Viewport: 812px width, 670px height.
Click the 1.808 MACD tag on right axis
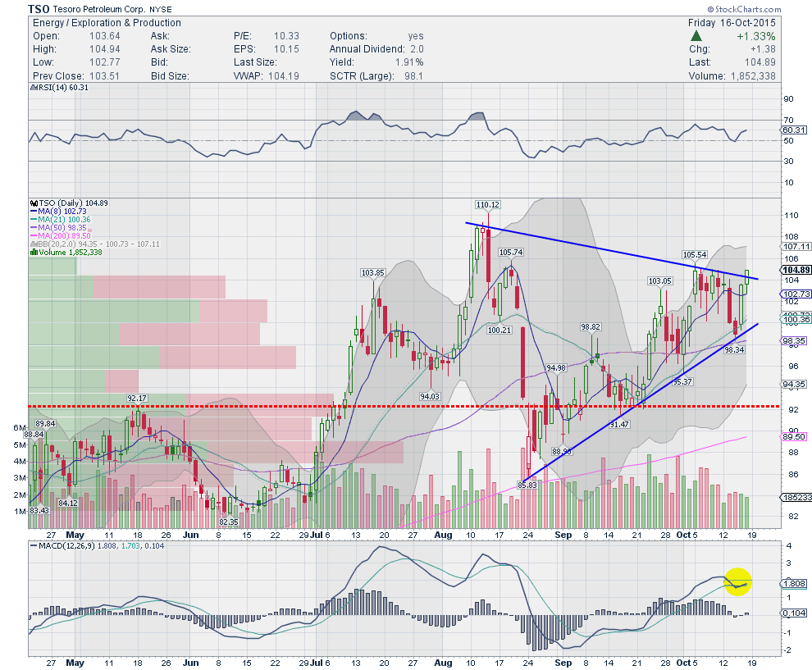pyautogui.click(x=793, y=584)
